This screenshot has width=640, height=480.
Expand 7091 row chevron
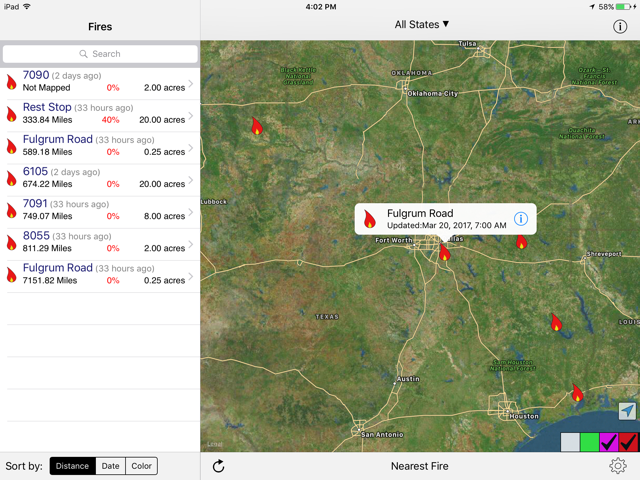[x=191, y=212]
